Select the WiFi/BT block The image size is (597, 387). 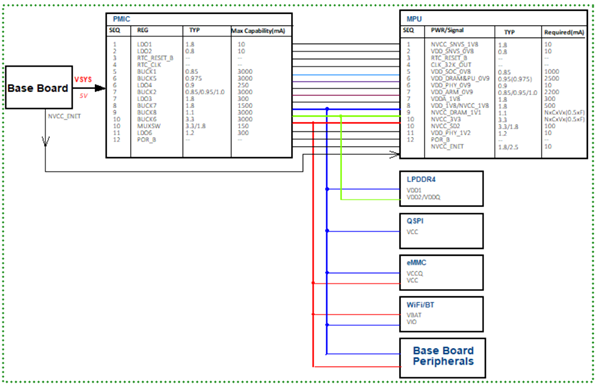(x=441, y=314)
